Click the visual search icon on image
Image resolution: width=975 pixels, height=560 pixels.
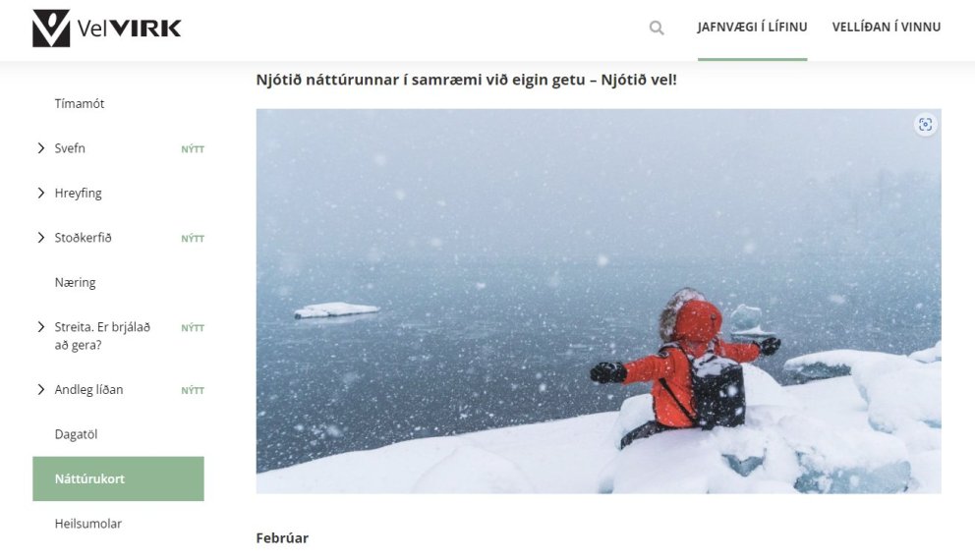point(925,125)
